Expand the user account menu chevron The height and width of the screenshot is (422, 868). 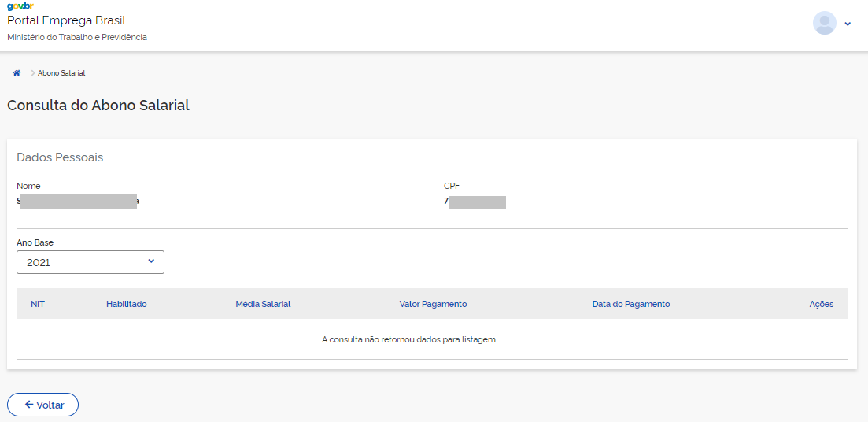pyautogui.click(x=848, y=24)
